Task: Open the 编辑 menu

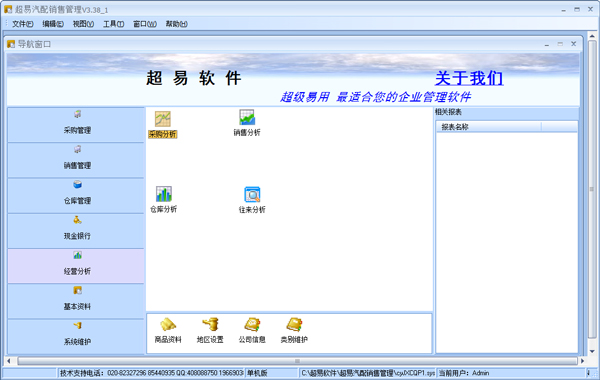Action: point(53,24)
